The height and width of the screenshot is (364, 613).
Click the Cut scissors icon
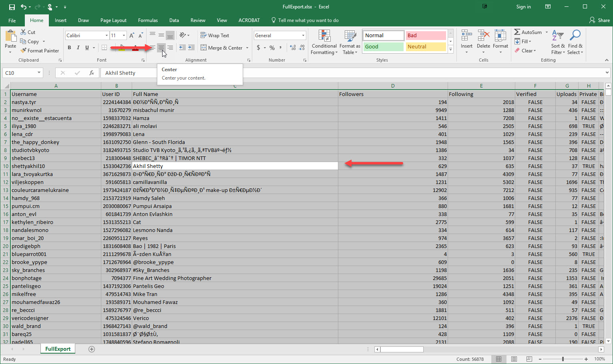pyautogui.click(x=23, y=32)
